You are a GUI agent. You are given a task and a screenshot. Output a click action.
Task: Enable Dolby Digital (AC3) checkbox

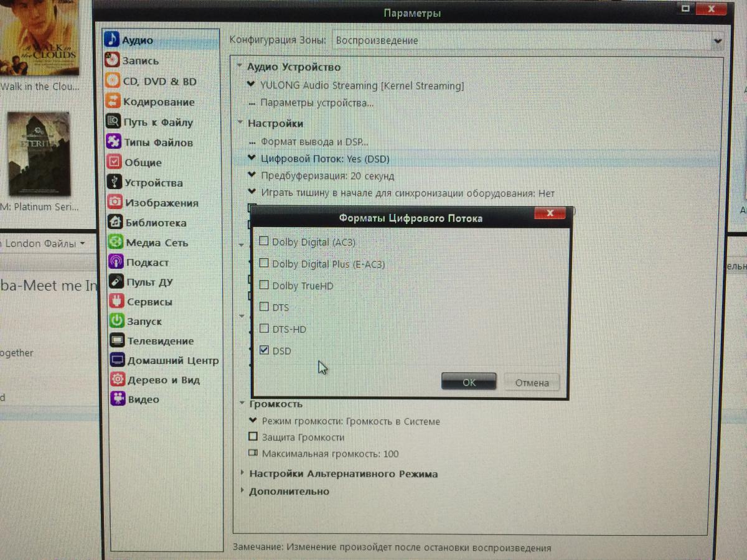pyautogui.click(x=264, y=241)
